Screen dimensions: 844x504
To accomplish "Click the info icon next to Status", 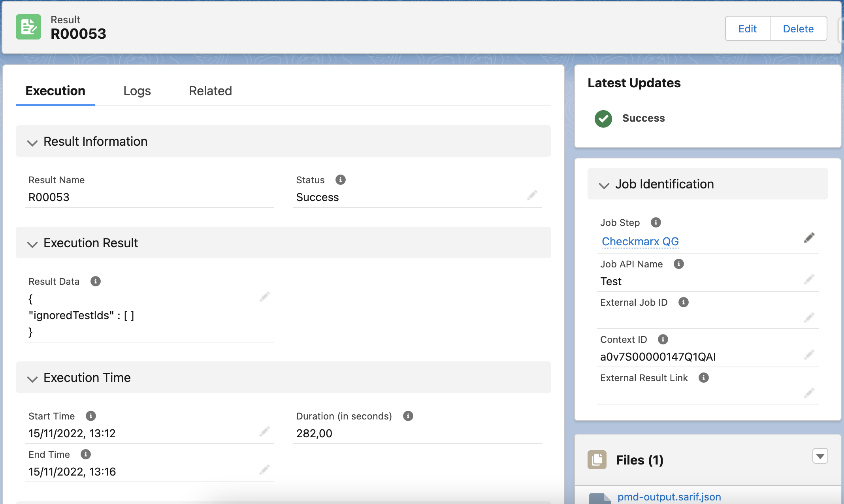I will pyautogui.click(x=341, y=180).
